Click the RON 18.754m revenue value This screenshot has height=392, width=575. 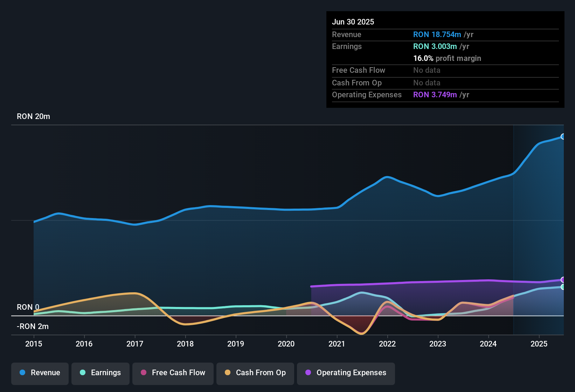click(x=437, y=35)
